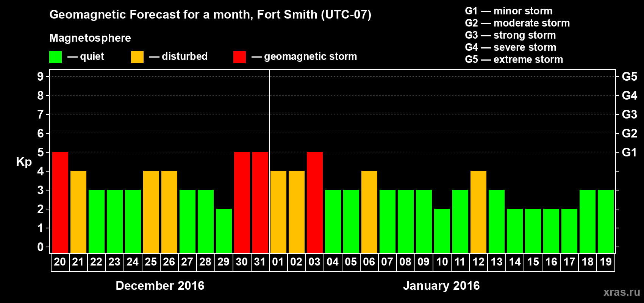Click date label 15 on the axis

click(x=533, y=262)
